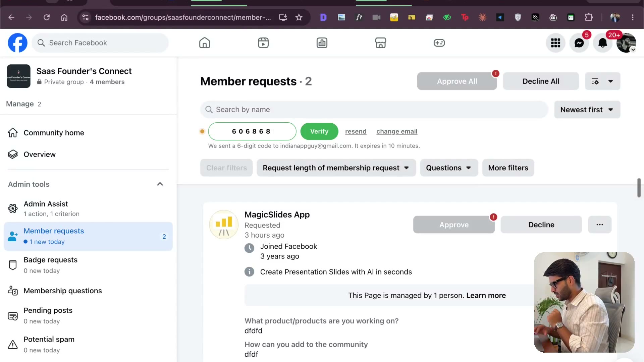
Task: Open the notifications bell
Action: (x=603, y=43)
